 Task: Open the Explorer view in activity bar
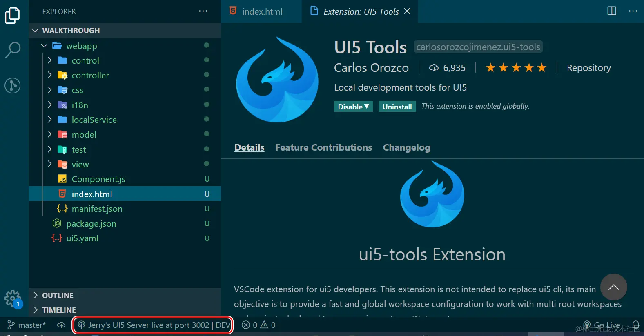tap(12, 16)
